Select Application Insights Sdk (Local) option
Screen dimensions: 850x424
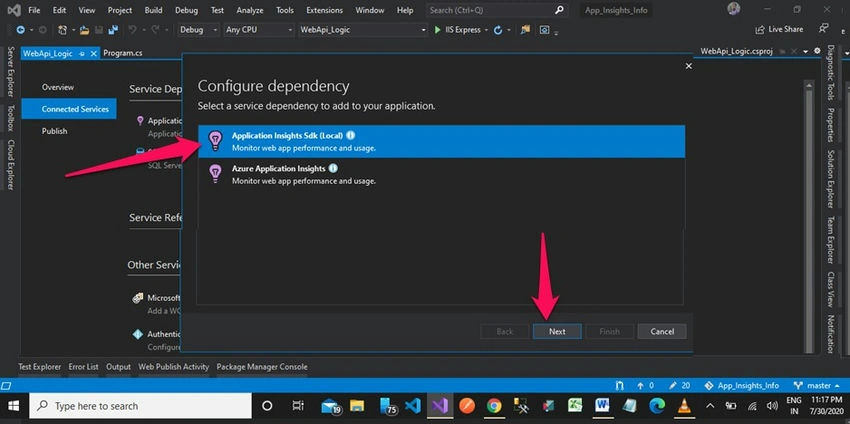[442, 142]
